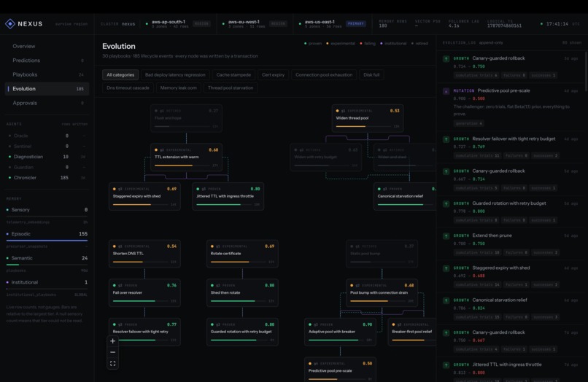Open the Shed then rotate node
The width and height of the screenshot is (588, 382).
coord(242,293)
